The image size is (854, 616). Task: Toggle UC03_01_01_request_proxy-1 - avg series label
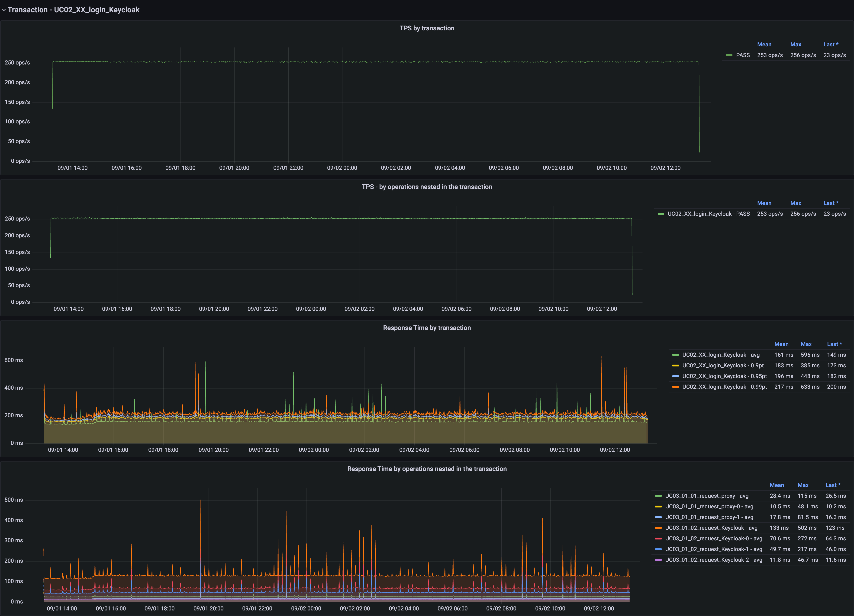coord(709,517)
